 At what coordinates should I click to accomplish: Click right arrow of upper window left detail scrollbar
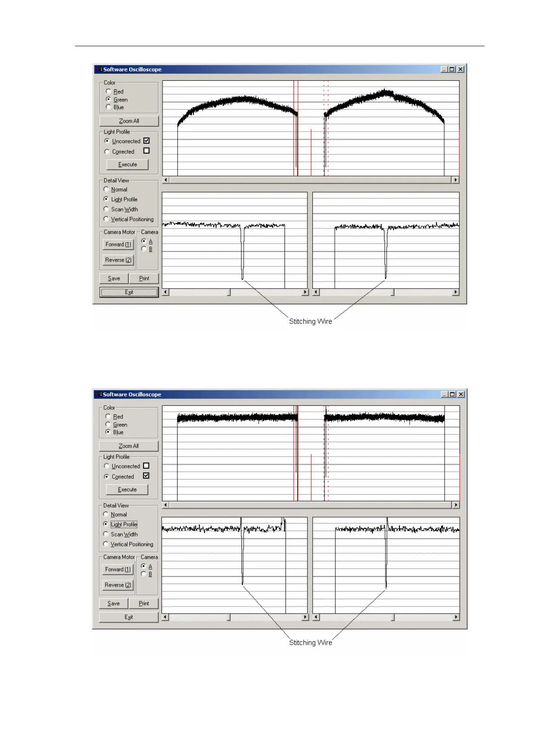[x=305, y=292]
